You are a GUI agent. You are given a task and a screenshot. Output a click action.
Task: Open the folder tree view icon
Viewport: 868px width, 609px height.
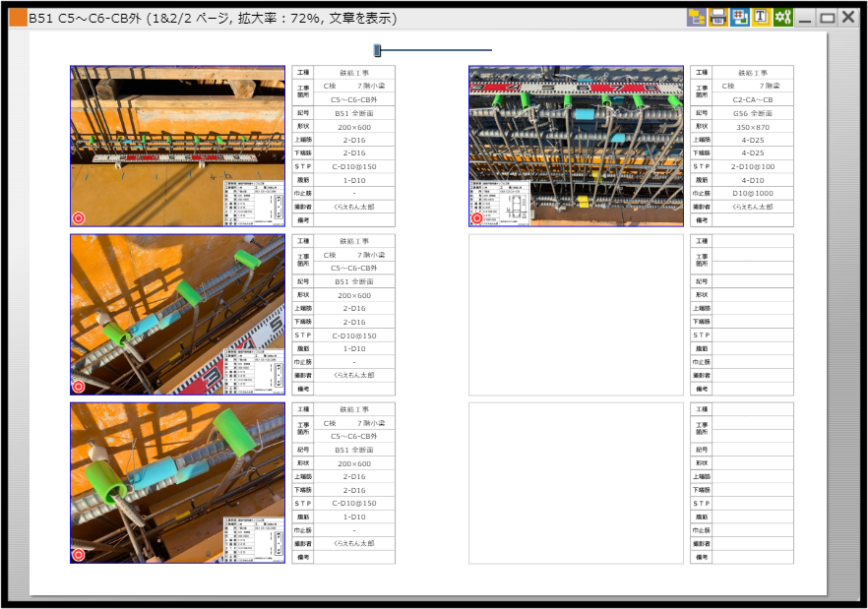click(x=697, y=17)
